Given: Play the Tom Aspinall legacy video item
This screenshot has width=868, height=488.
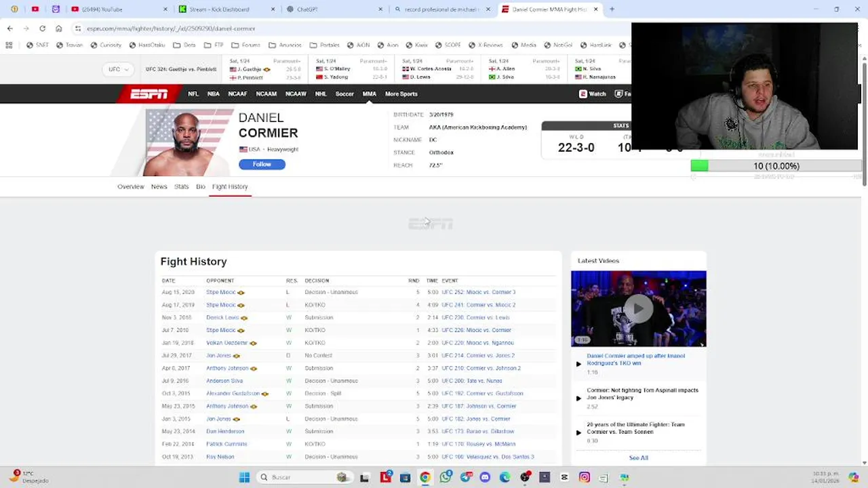Looking at the screenshot, I should [642, 394].
